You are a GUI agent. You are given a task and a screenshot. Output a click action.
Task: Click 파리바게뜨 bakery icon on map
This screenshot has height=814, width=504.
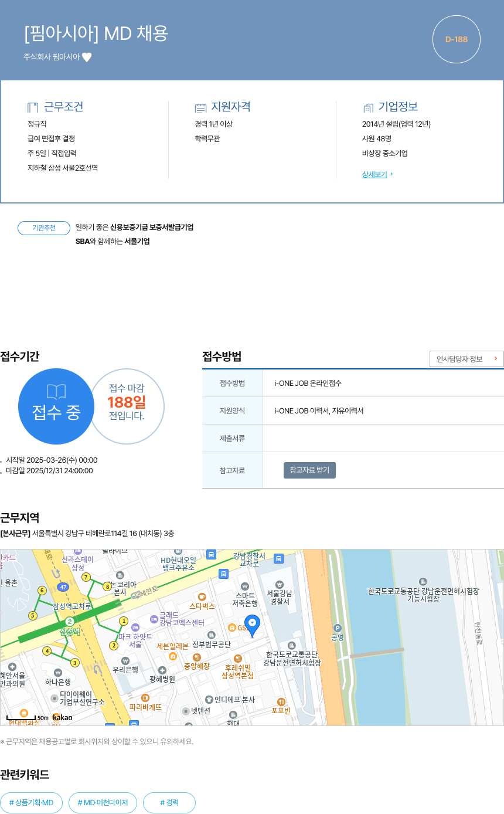pyautogui.click(x=145, y=698)
